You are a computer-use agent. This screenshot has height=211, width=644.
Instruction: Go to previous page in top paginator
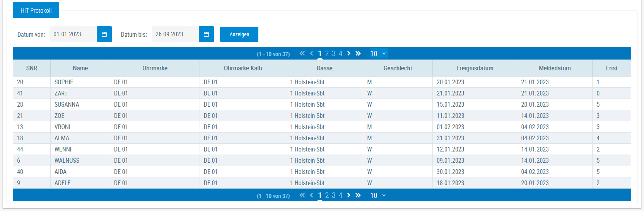[x=311, y=54]
